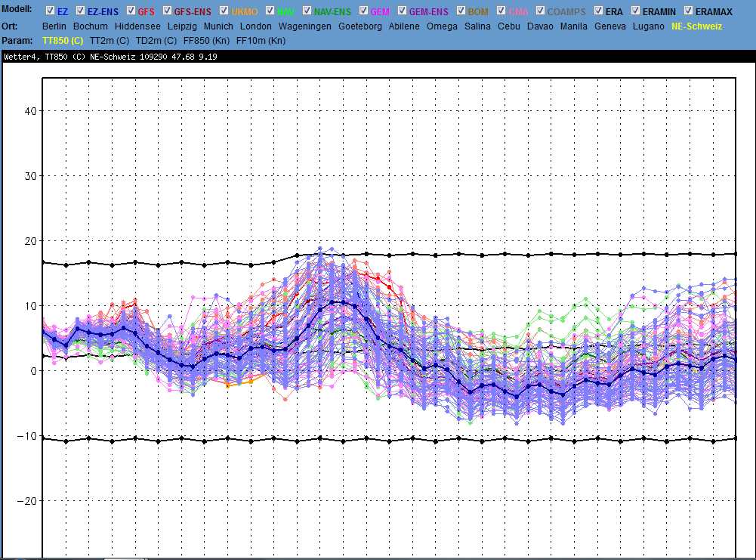This screenshot has height=560, width=756.
Task: Disable the ERAMAX checkbox
Action: 688,12
